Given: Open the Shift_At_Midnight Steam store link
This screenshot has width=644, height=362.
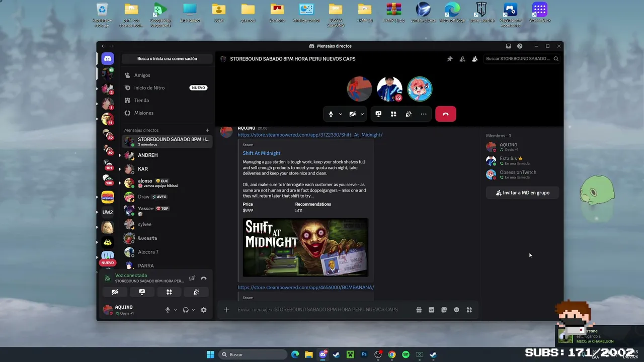Looking at the screenshot, I should click(x=310, y=135).
